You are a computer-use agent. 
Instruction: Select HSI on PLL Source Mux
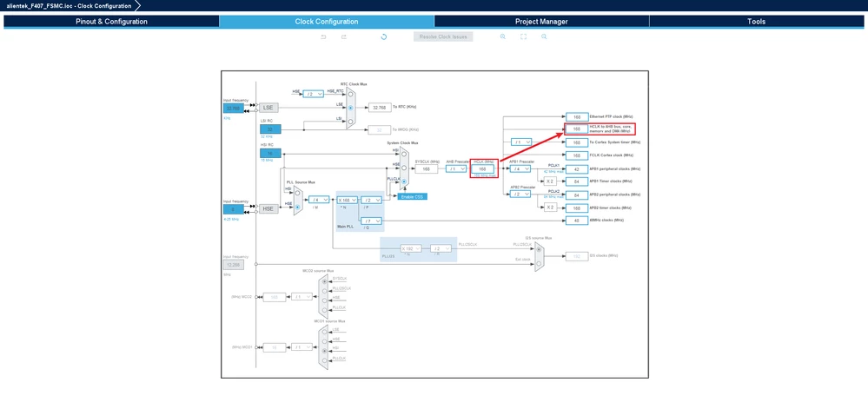[x=297, y=192]
